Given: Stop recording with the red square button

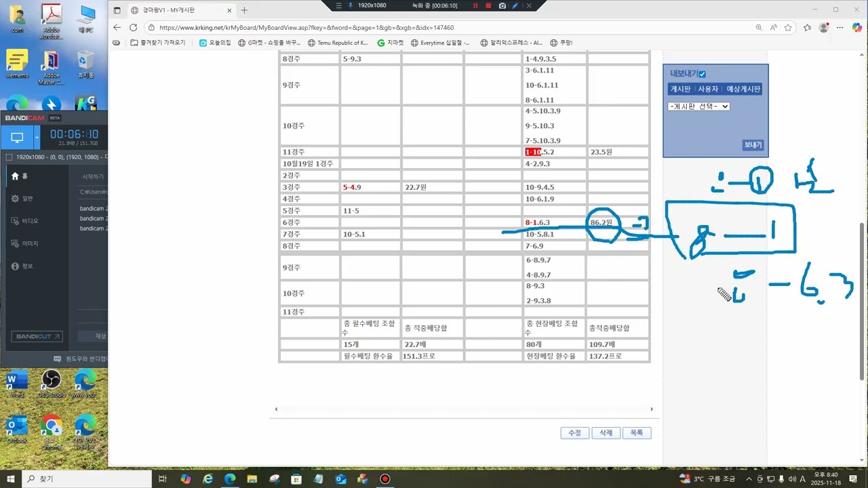Looking at the screenshot, I should tap(488, 5).
